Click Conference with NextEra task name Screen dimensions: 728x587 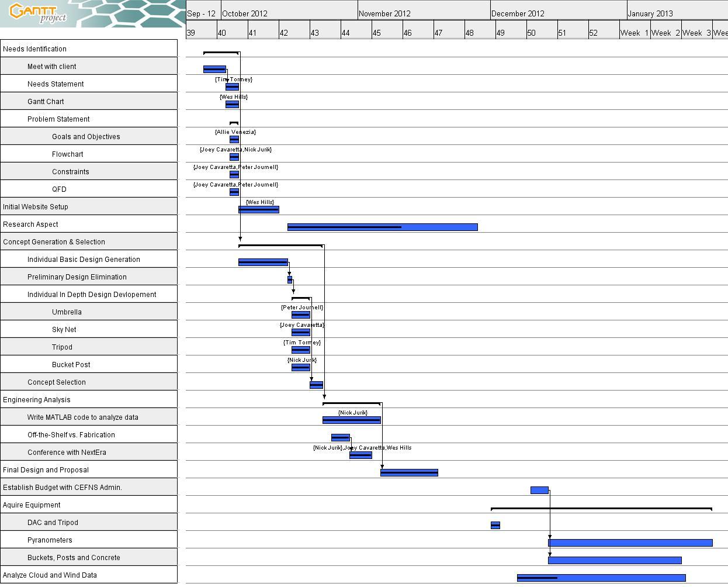67,453
